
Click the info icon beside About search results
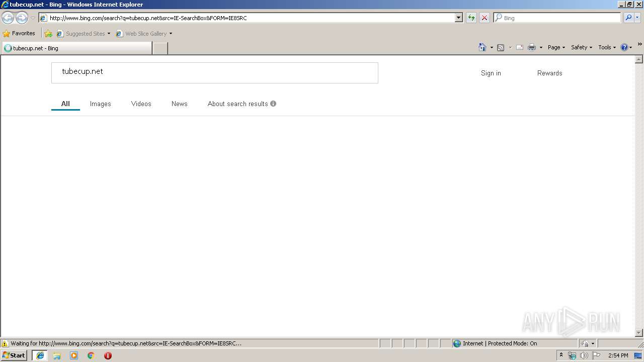(273, 104)
